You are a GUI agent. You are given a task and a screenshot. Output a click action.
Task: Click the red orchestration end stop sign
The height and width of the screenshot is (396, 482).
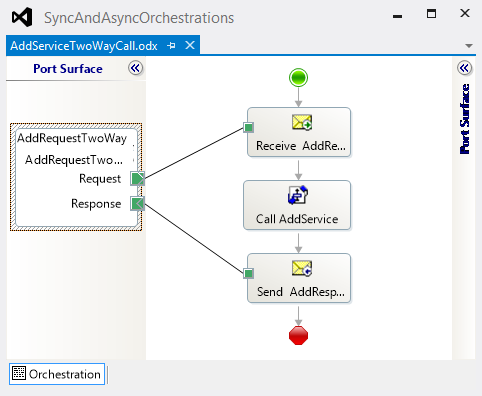coord(298,335)
